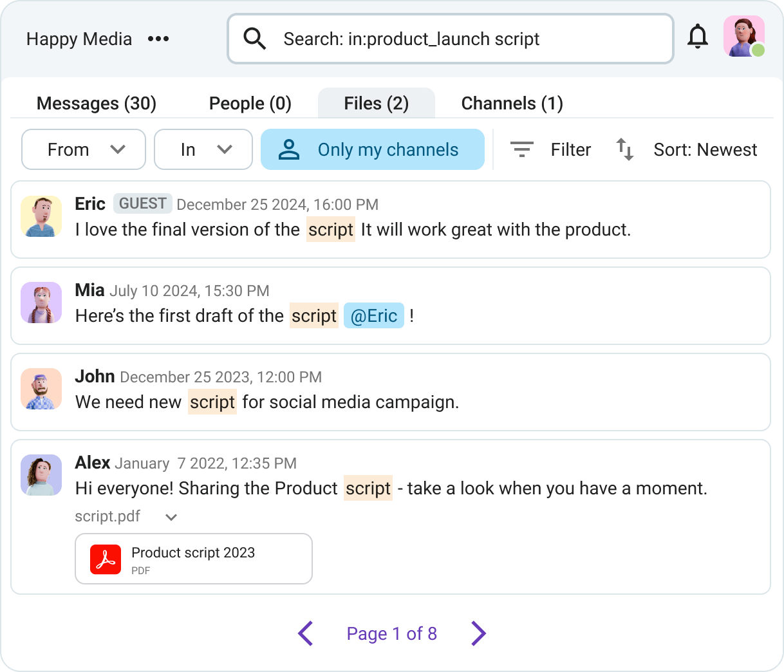Click the person icon in Only my channels
The image size is (784, 672).
click(x=289, y=149)
